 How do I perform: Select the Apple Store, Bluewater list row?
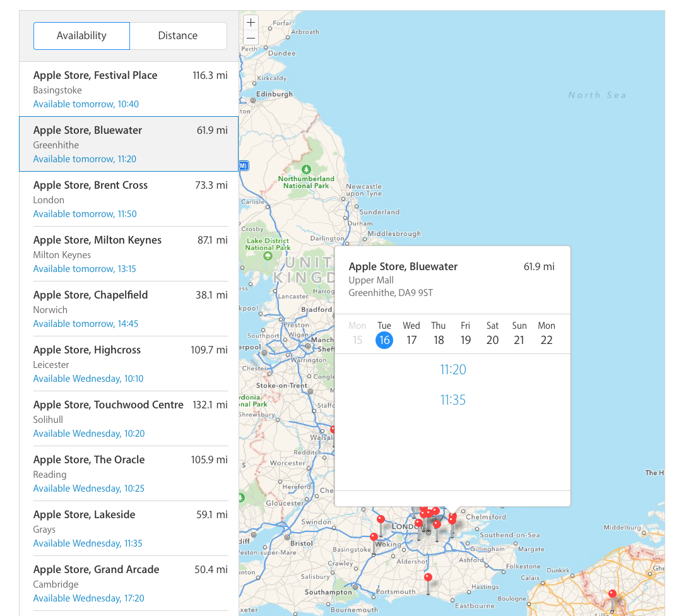pyautogui.click(x=129, y=144)
